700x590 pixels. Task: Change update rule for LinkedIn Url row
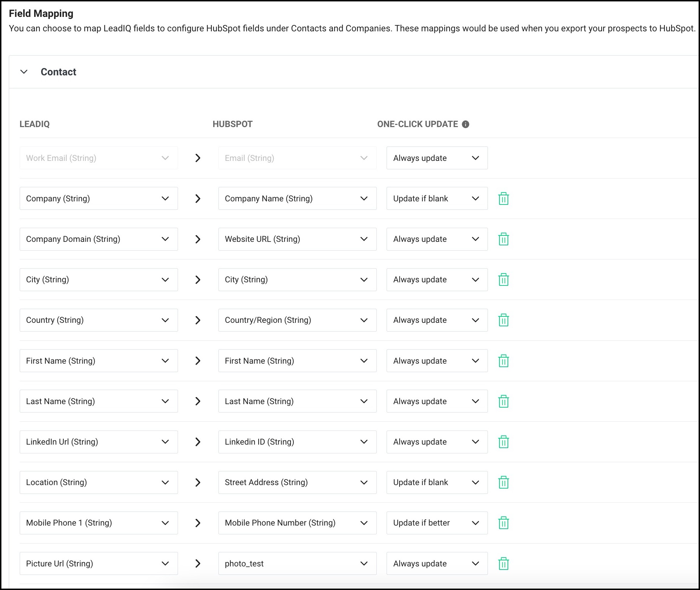(x=437, y=442)
